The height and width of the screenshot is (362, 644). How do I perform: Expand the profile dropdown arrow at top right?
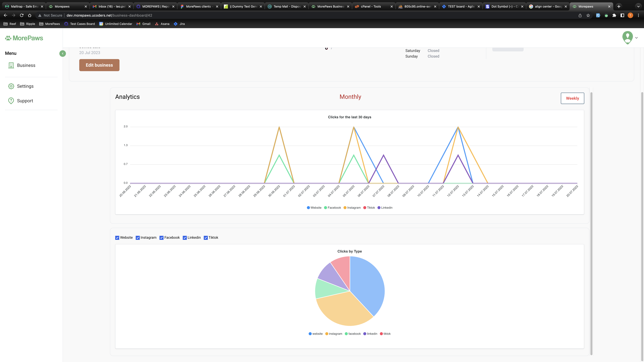coord(636,38)
